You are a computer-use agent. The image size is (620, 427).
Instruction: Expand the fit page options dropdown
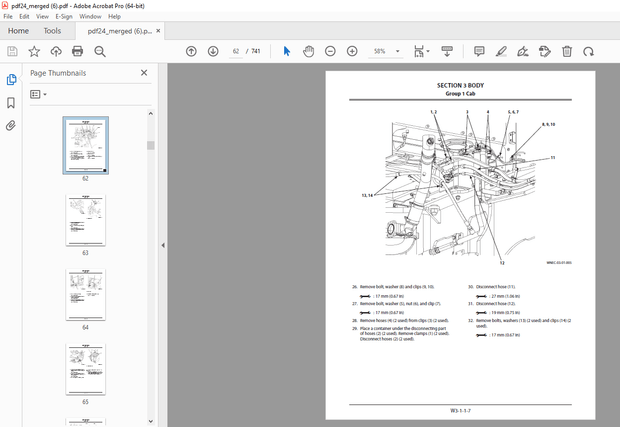[x=428, y=51]
